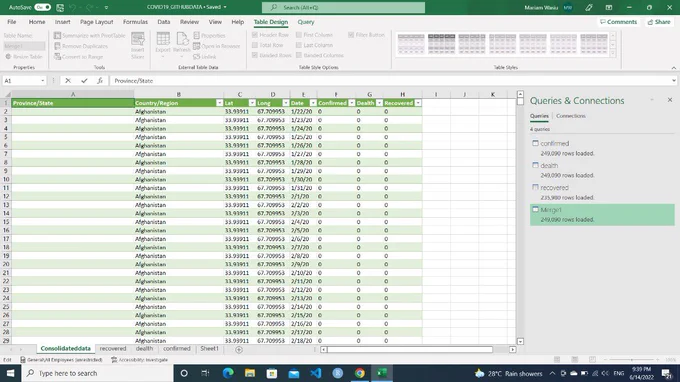
Task: Click the Undo arrow in title bar
Action: [73, 7]
